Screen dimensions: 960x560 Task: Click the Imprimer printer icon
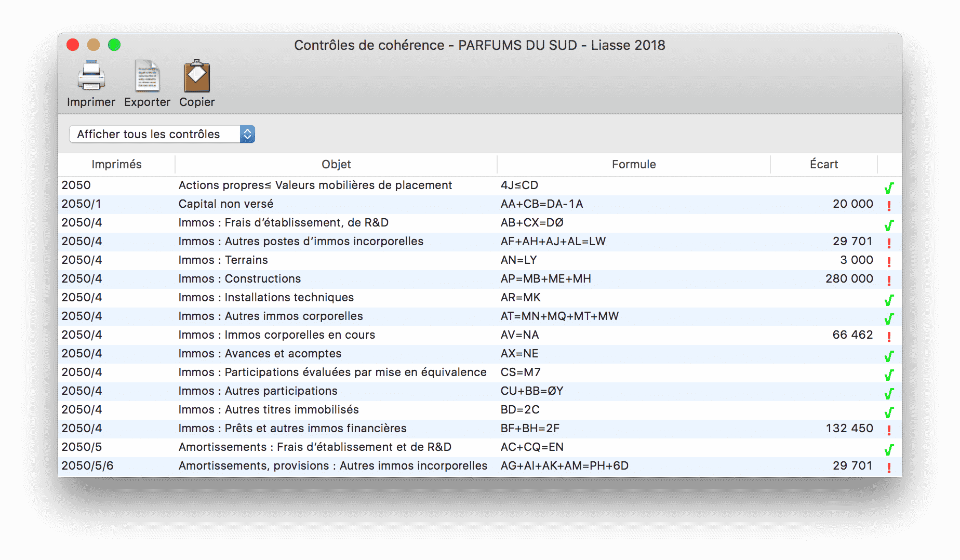click(91, 76)
